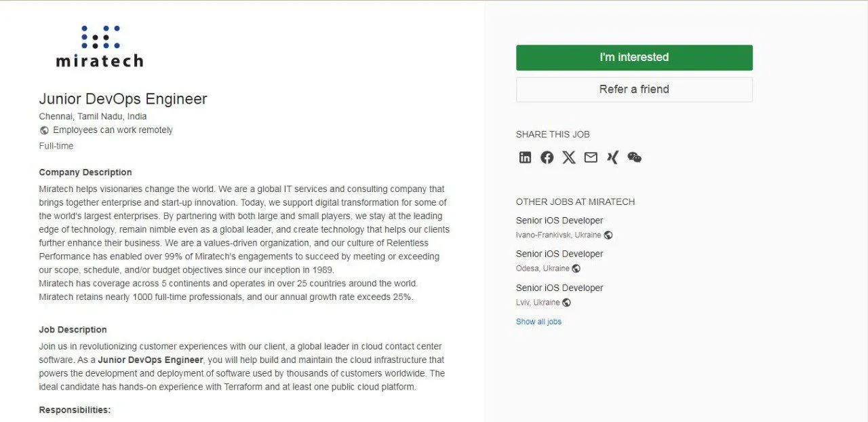Click the Junior DevOps Engineer job title
This screenshot has width=868, height=422.
123,99
